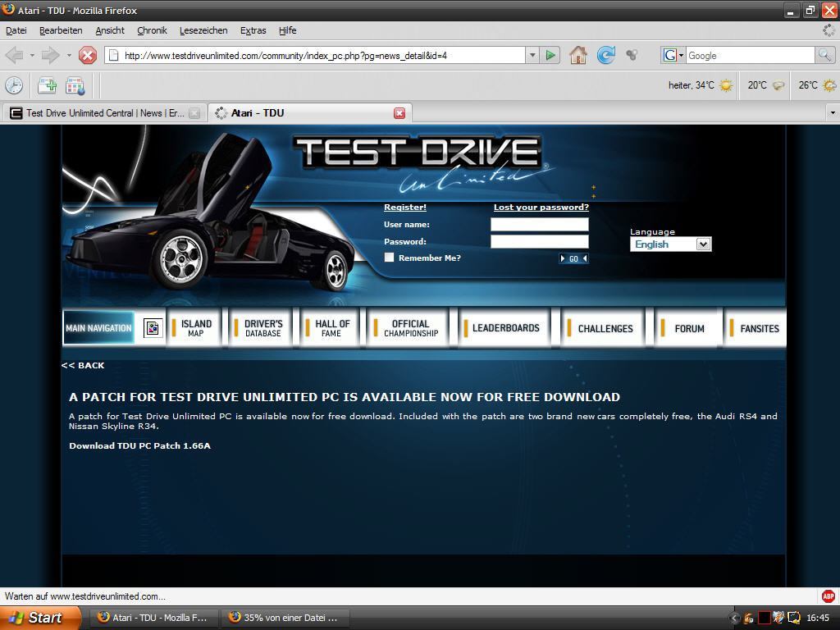Click the Windows Start button
The image size is (840, 630).
tap(41, 618)
